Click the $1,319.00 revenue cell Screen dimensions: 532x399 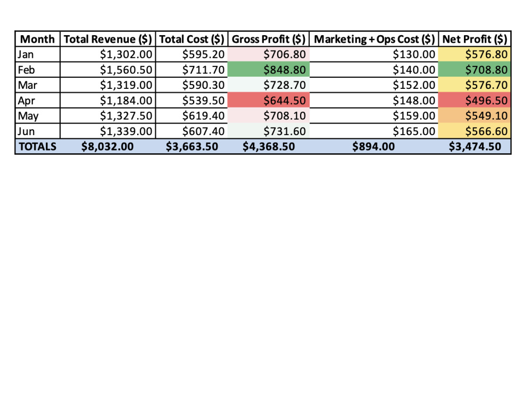pyautogui.click(x=108, y=85)
